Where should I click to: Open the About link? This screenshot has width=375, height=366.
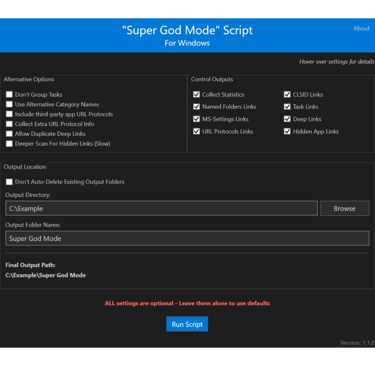361,29
